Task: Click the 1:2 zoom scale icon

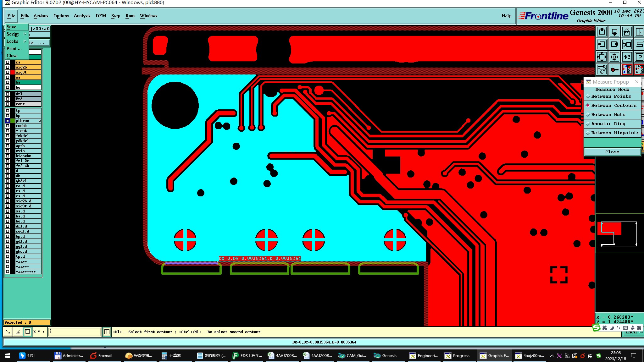Action: coord(627,57)
